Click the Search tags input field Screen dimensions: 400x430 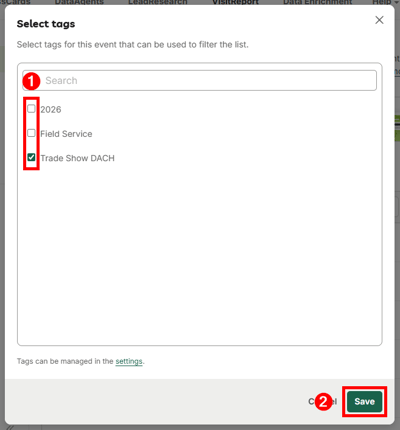pos(199,80)
